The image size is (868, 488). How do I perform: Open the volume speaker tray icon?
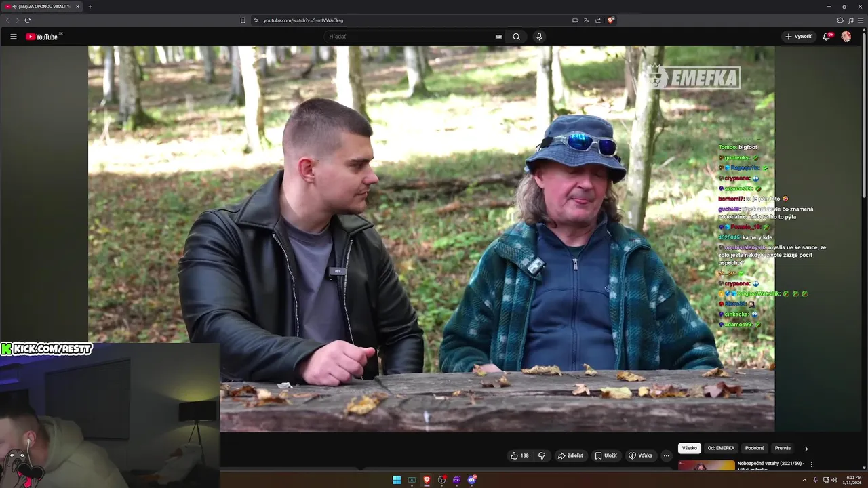coord(834,480)
